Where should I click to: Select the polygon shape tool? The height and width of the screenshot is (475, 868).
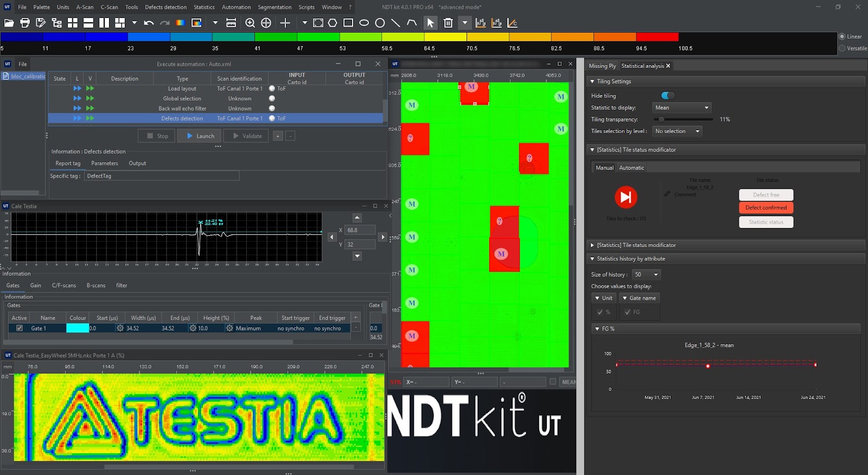(x=333, y=23)
